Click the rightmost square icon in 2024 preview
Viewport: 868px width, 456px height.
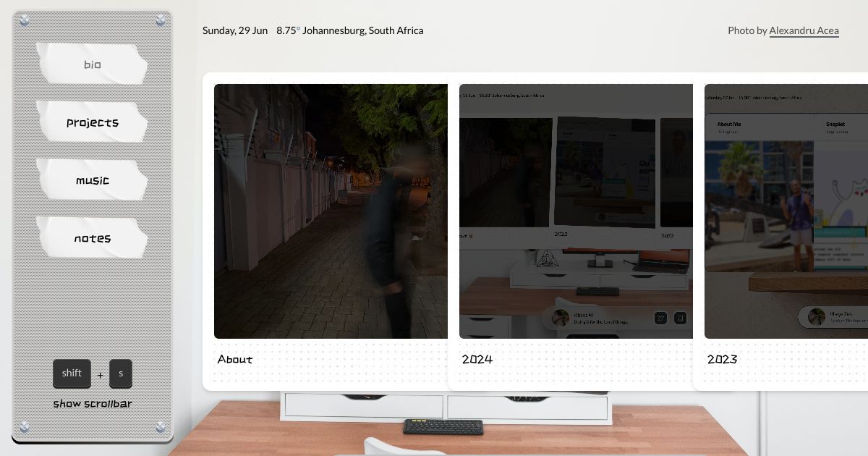point(680,318)
